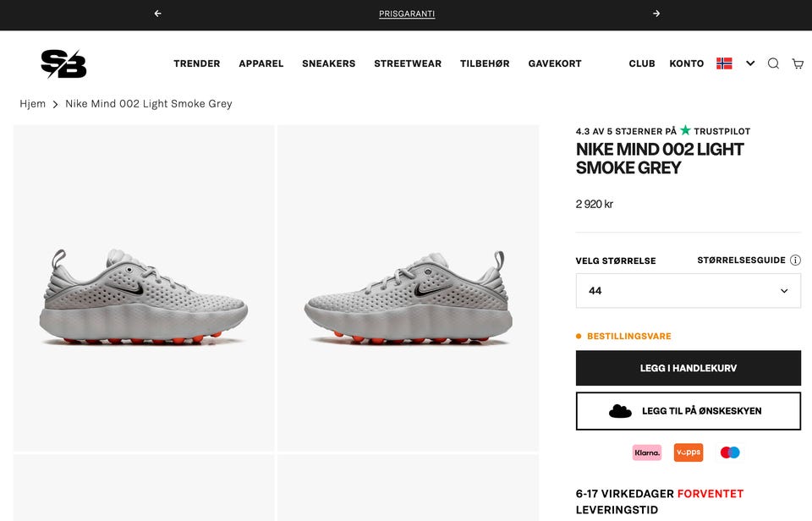The width and height of the screenshot is (812, 521).
Task: Click Legg i handlekurv button
Action: [689, 368]
